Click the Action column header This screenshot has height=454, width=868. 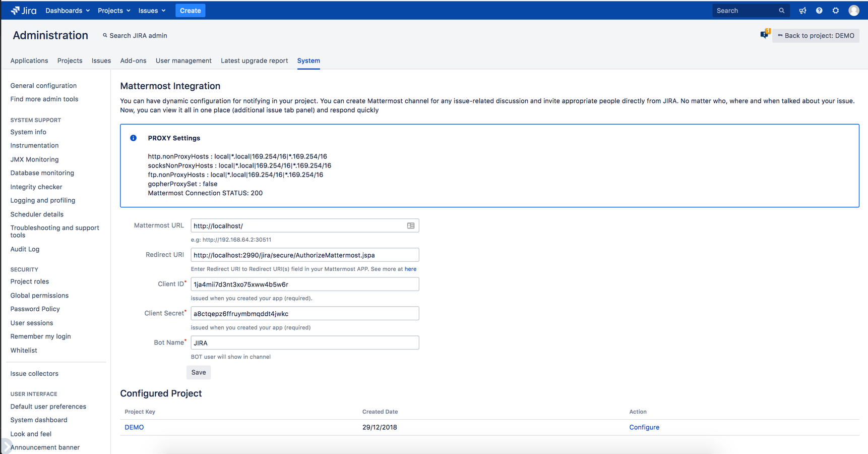click(638, 412)
